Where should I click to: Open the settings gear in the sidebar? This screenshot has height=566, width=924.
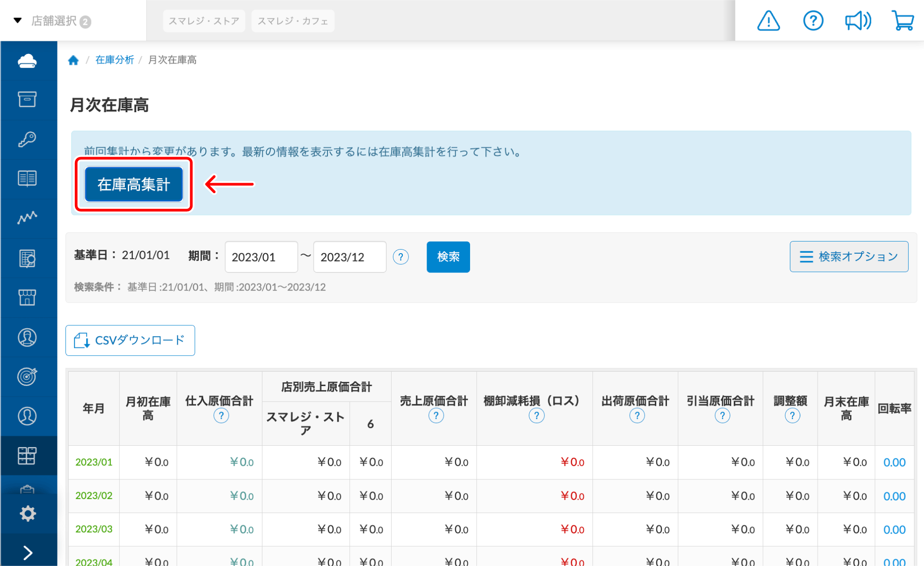tap(28, 513)
